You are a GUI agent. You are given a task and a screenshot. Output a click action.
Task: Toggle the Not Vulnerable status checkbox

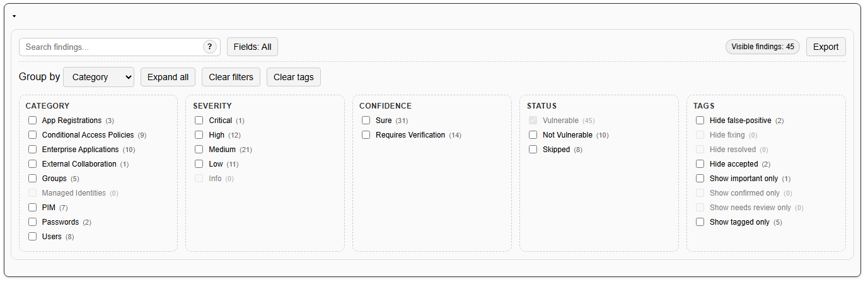click(533, 135)
